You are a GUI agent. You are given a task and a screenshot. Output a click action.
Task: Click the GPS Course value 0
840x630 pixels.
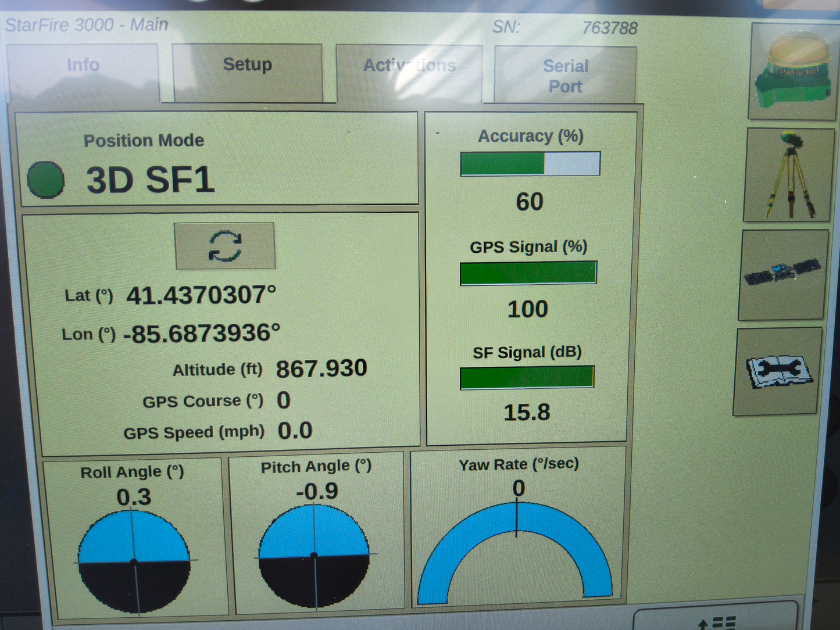284,400
